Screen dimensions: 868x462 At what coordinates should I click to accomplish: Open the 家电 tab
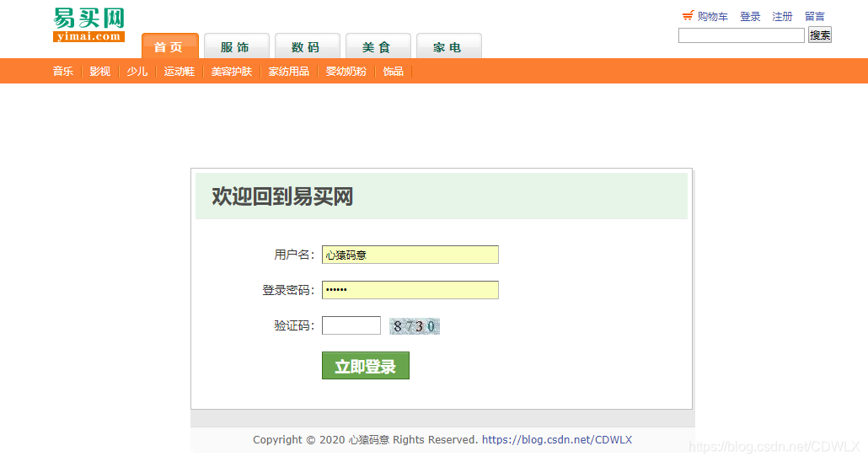[x=449, y=46]
